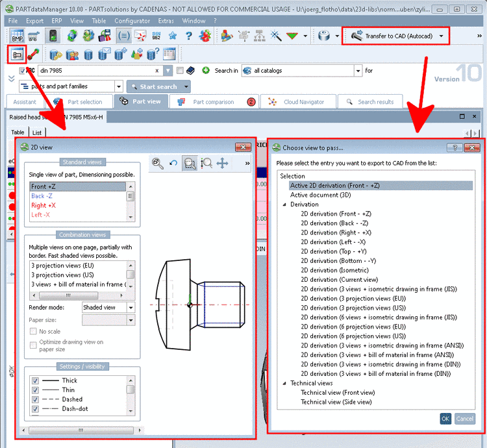Select 2D derivation (Isometric) entry
Viewport: 487px width, 448px height.
pos(334,270)
